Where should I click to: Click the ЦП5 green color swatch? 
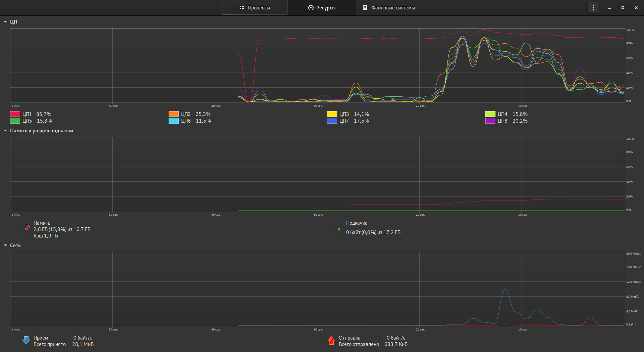15,121
